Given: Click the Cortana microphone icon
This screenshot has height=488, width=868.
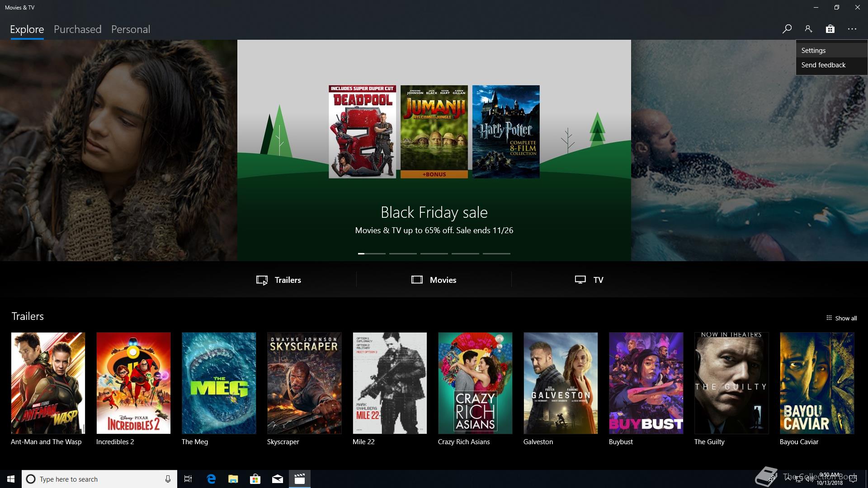Looking at the screenshot, I should (168, 479).
